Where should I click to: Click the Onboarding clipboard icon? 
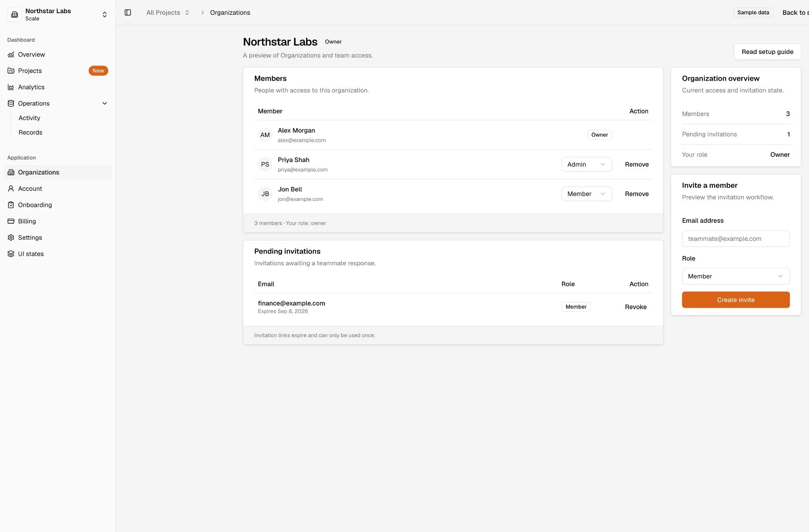coord(11,205)
